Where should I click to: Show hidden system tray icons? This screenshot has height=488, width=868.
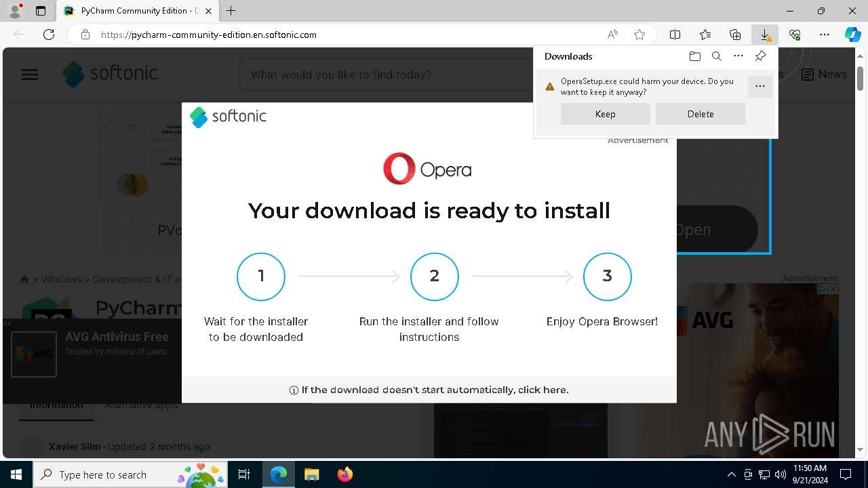click(x=731, y=474)
